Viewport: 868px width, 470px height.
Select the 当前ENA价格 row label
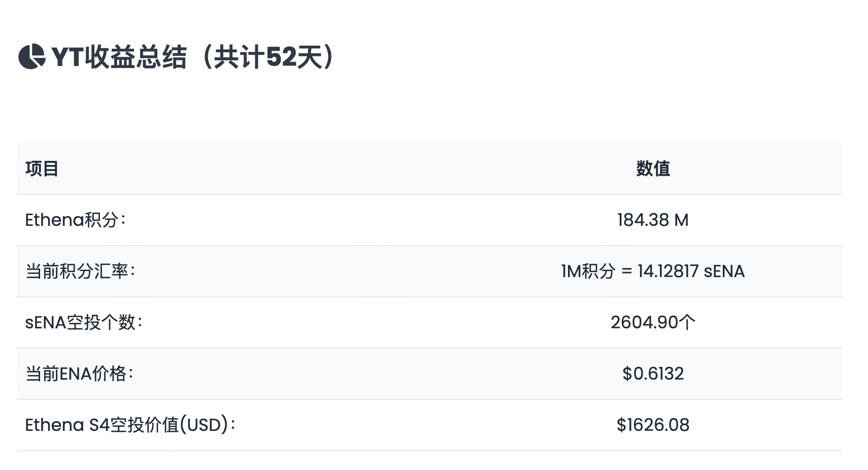click(79, 374)
